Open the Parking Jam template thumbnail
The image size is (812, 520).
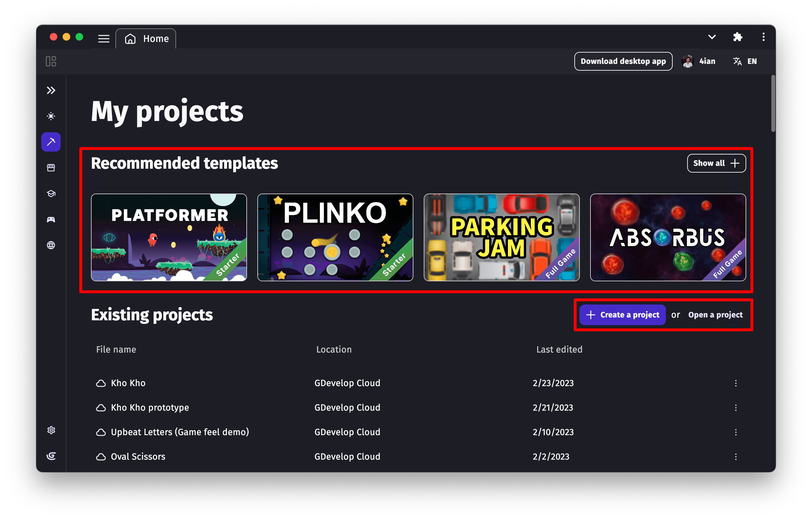click(501, 237)
